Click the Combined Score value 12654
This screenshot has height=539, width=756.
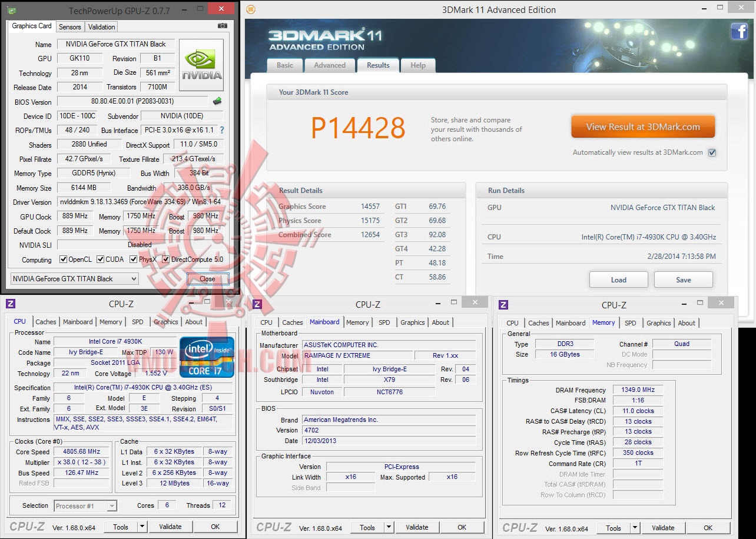click(370, 235)
